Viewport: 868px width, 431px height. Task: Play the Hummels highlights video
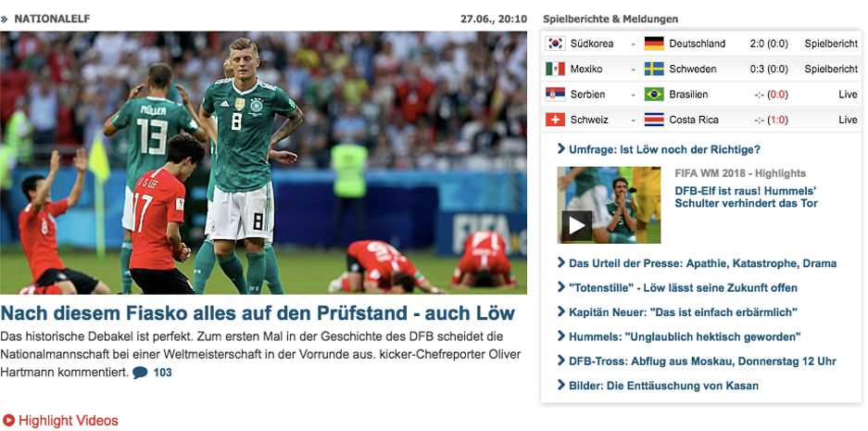pyautogui.click(x=577, y=225)
